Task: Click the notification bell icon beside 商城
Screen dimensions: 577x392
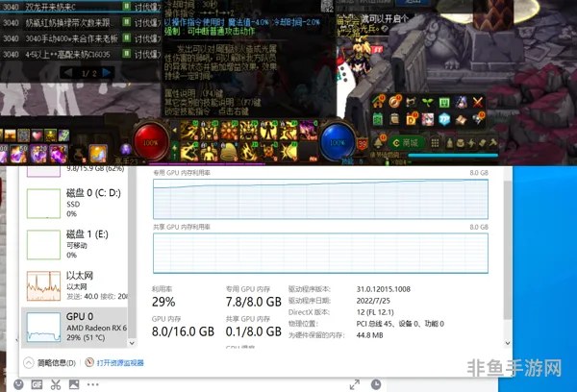Action: point(378,142)
